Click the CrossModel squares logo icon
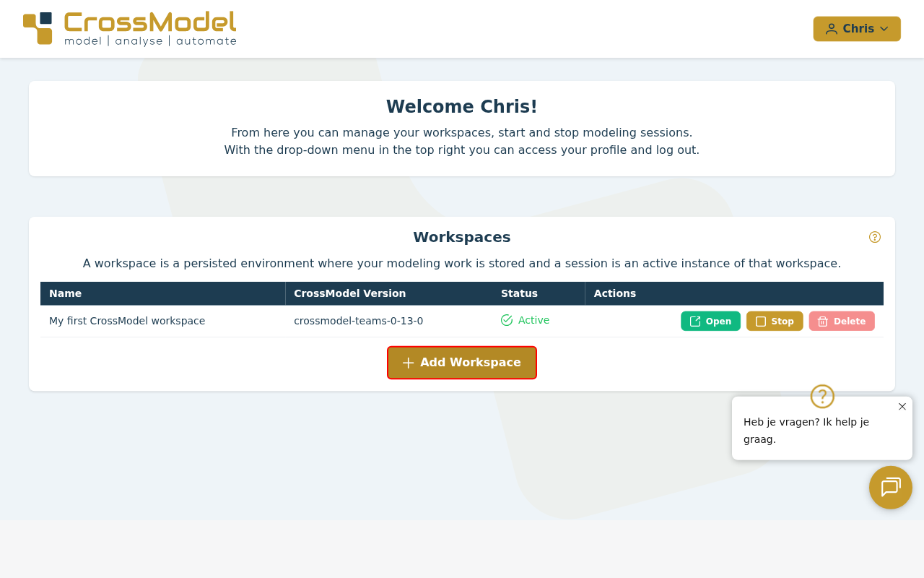The height and width of the screenshot is (578, 924). [x=38, y=28]
